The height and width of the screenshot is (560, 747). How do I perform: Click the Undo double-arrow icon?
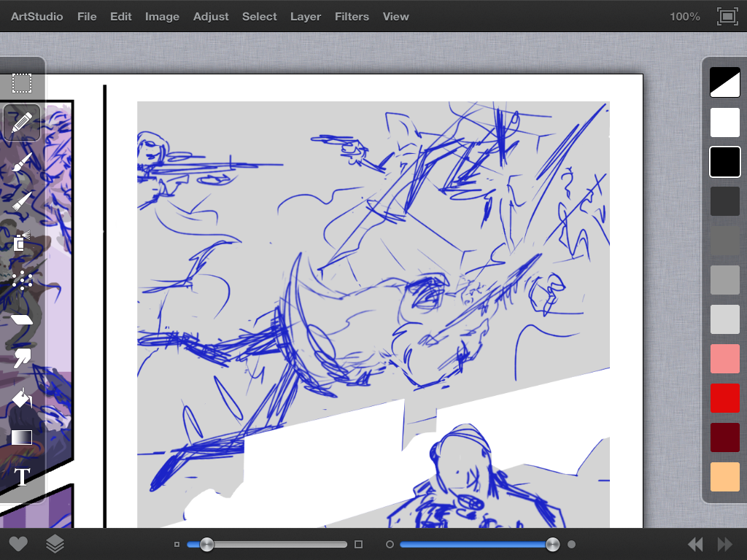695,544
